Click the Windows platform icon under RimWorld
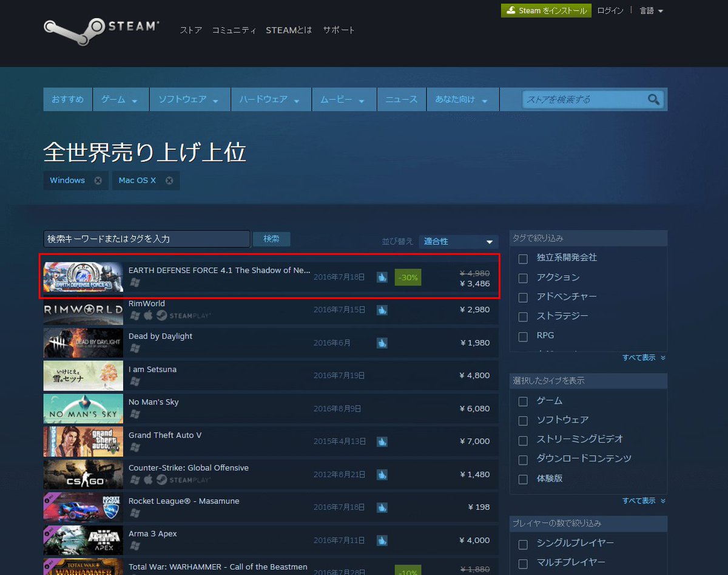Viewport: 728px width, 575px height. tap(135, 316)
